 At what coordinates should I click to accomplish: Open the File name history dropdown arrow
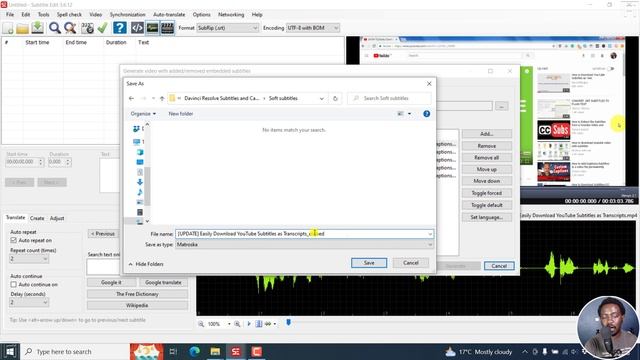[430, 234]
